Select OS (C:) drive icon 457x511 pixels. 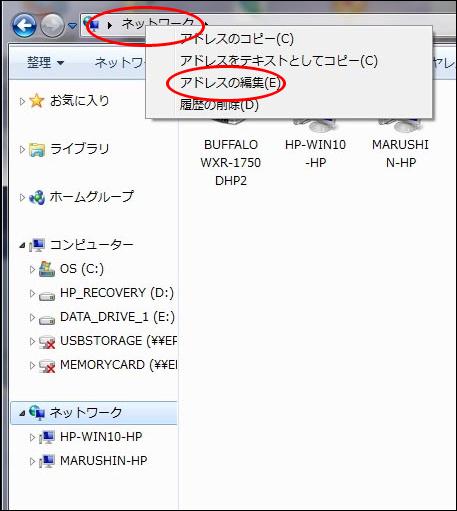click(x=47, y=269)
